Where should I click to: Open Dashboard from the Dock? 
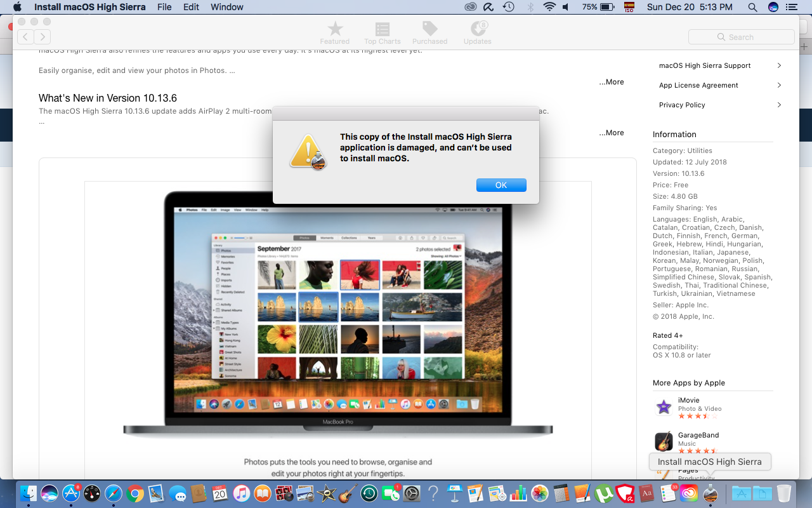tap(92, 493)
